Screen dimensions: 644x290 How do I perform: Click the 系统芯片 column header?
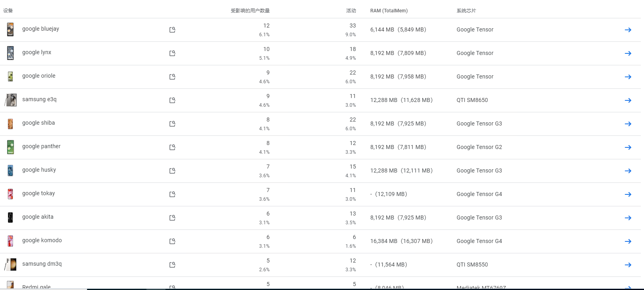(x=466, y=11)
